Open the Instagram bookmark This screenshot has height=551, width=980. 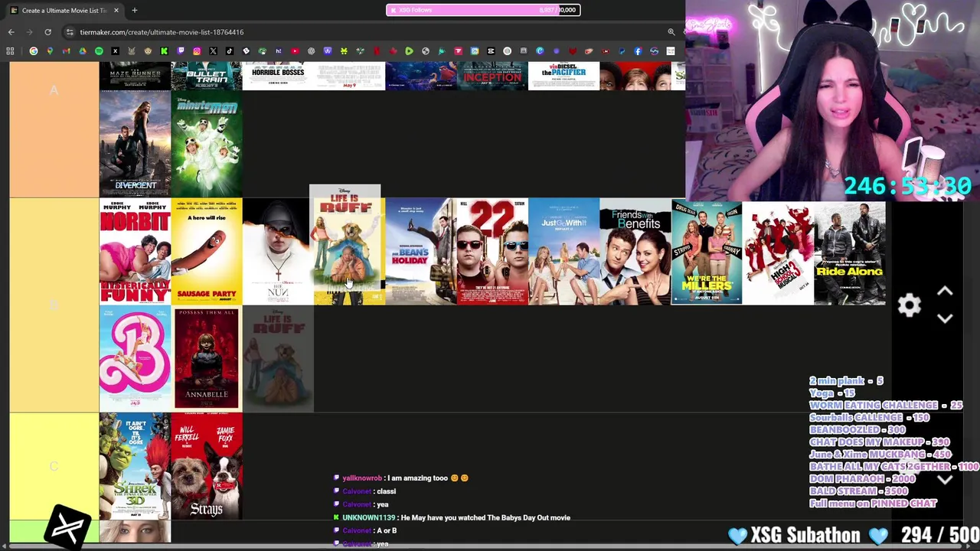tap(197, 51)
